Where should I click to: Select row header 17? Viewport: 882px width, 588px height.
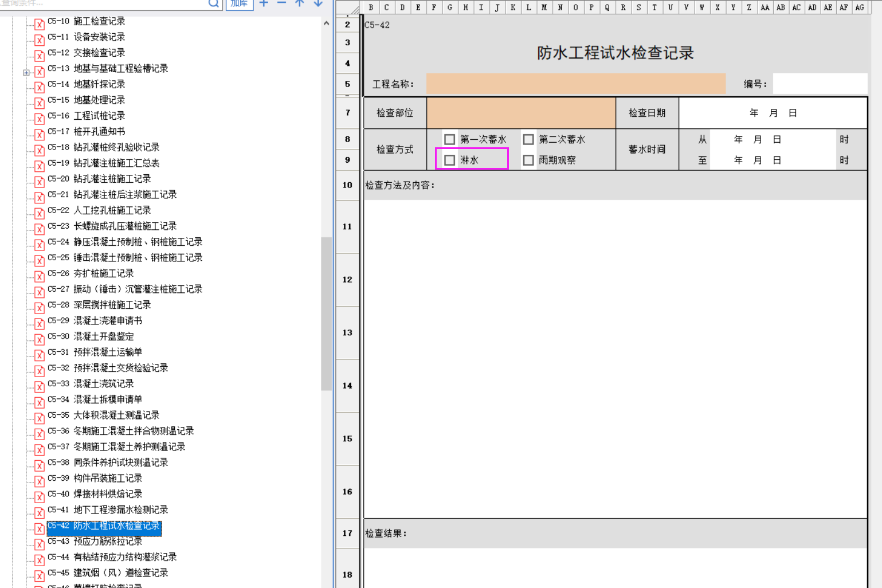(347, 533)
